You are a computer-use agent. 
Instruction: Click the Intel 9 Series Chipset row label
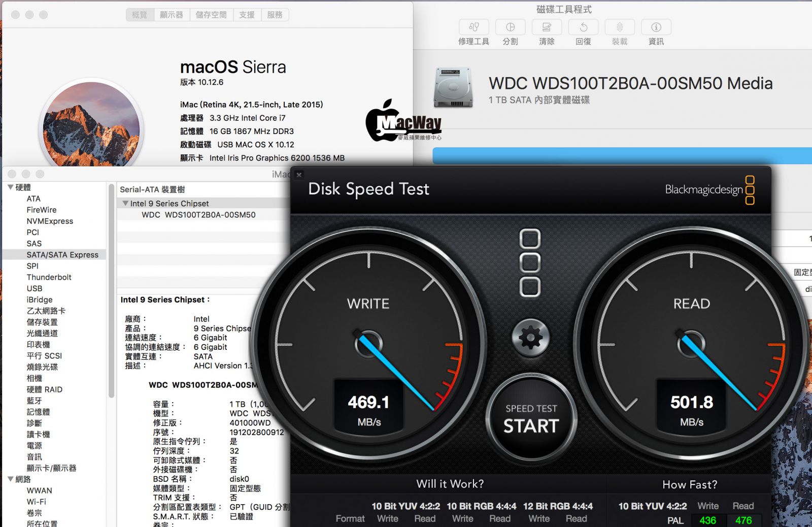pos(170,203)
